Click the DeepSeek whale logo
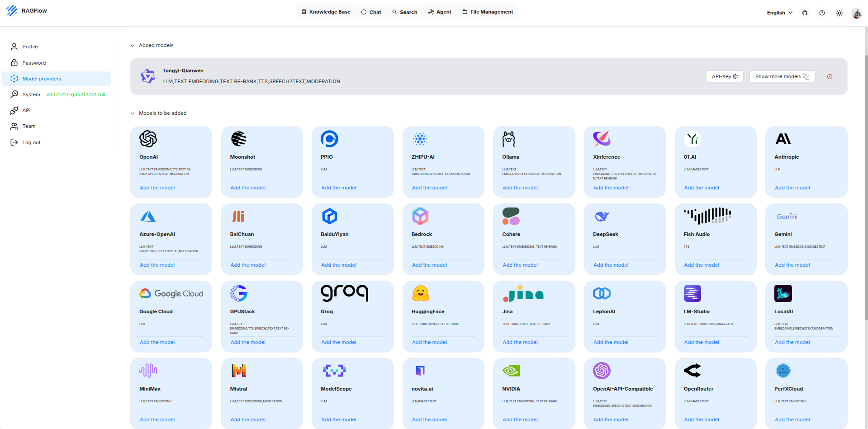Viewport: 868px width, 429px height. point(602,216)
